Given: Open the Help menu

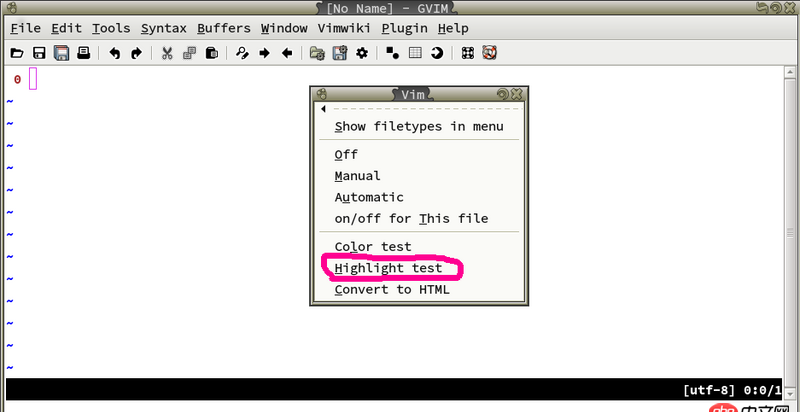Looking at the screenshot, I should pos(453,29).
